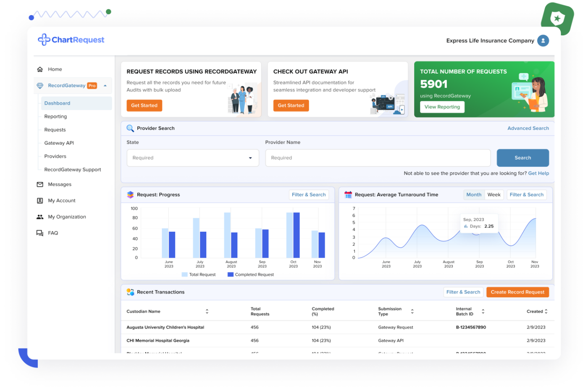Switch turnaround chart to Month view

[474, 195]
